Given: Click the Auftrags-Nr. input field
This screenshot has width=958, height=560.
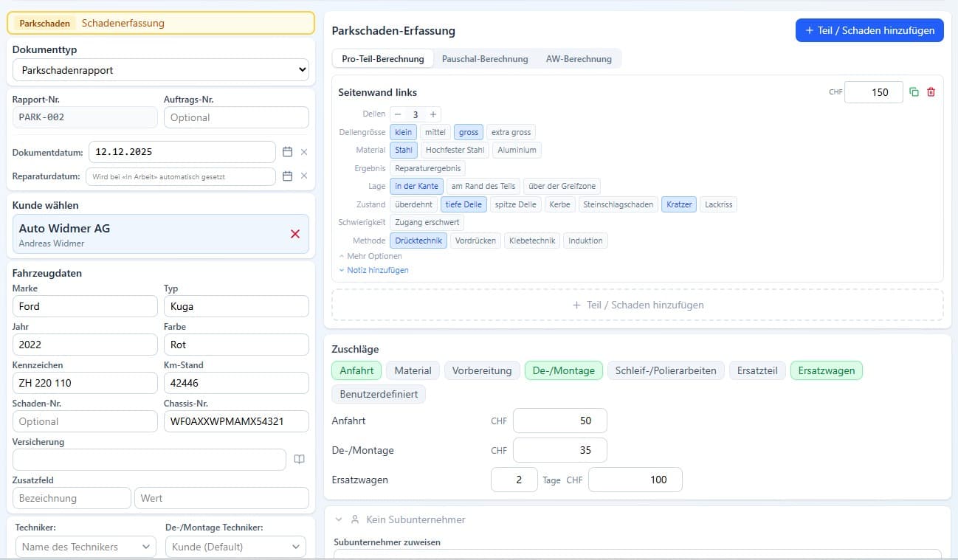Looking at the screenshot, I should click(x=236, y=117).
